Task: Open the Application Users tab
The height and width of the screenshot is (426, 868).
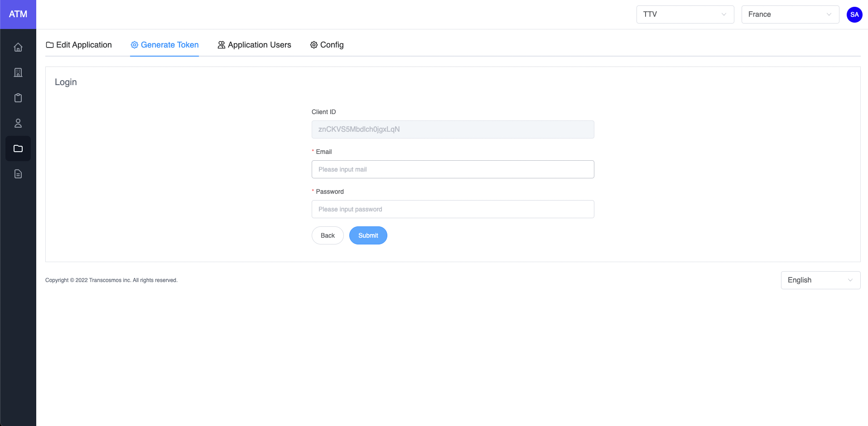Action: pyautogui.click(x=254, y=45)
